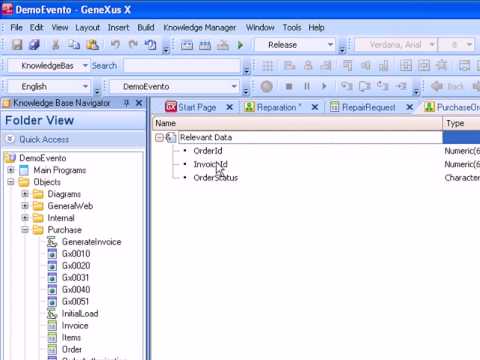
Task: Expand the Main Programs node
Action: pos(11,170)
